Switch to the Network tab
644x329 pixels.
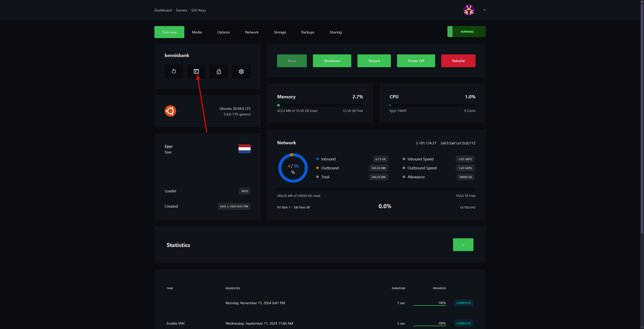[252, 32]
